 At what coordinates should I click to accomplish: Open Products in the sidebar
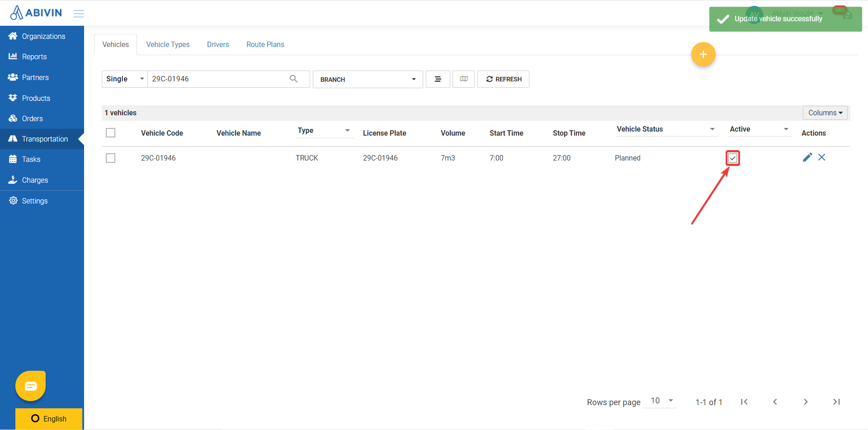tap(42, 98)
